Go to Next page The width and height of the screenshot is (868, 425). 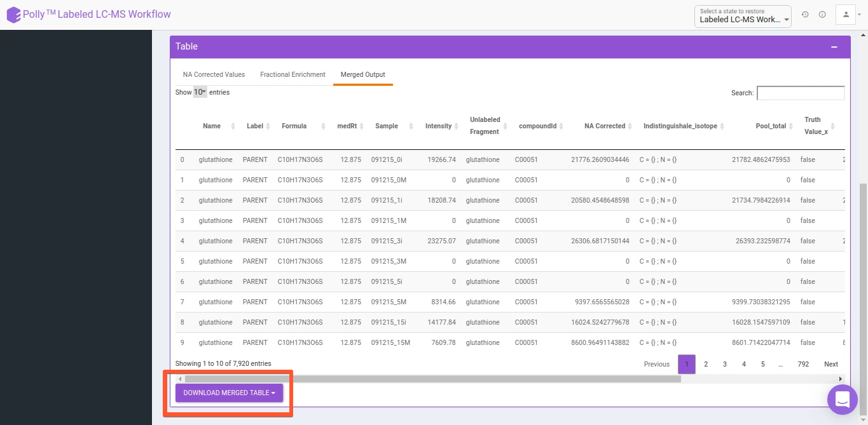(831, 364)
